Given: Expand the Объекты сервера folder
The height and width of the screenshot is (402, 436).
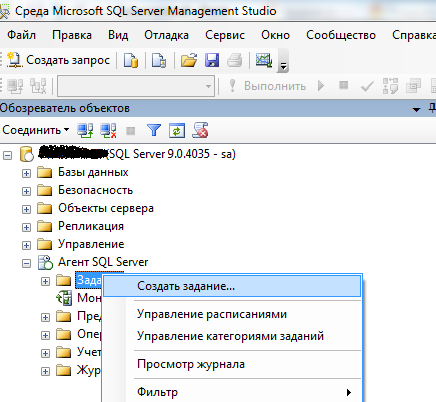Looking at the screenshot, I should pos(26,209).
